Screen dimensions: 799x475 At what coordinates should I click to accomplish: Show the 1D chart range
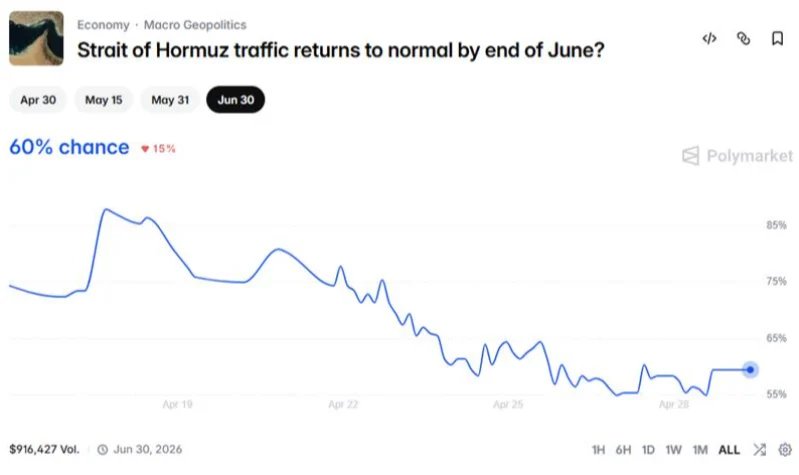point(648,450)
